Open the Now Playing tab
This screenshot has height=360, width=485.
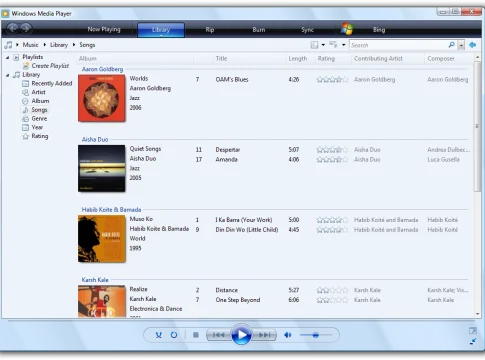tap(104, 29)
